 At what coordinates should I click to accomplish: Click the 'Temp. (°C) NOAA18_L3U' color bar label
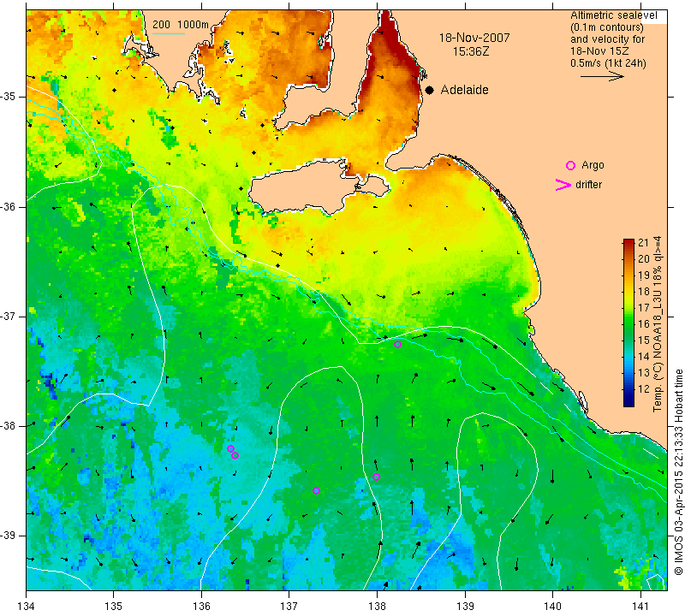tap(657, 324)
